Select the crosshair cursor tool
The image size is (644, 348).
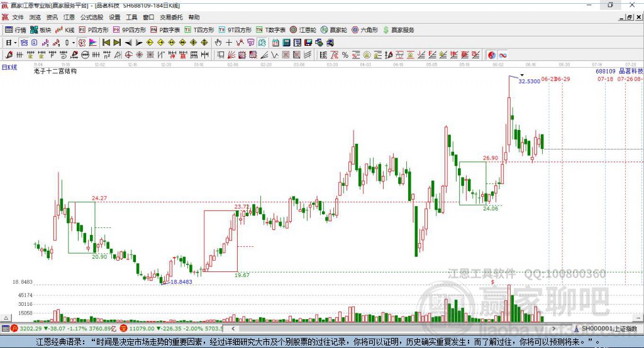(229, 43)
